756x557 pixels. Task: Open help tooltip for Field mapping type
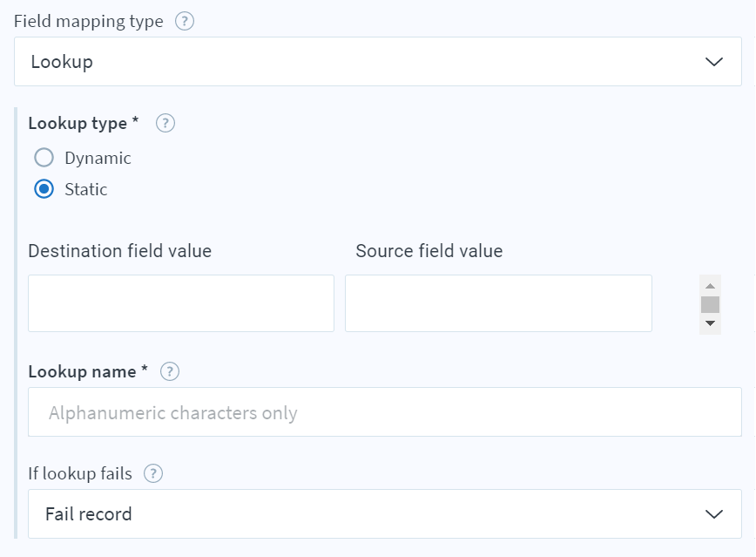coord(183,21)
